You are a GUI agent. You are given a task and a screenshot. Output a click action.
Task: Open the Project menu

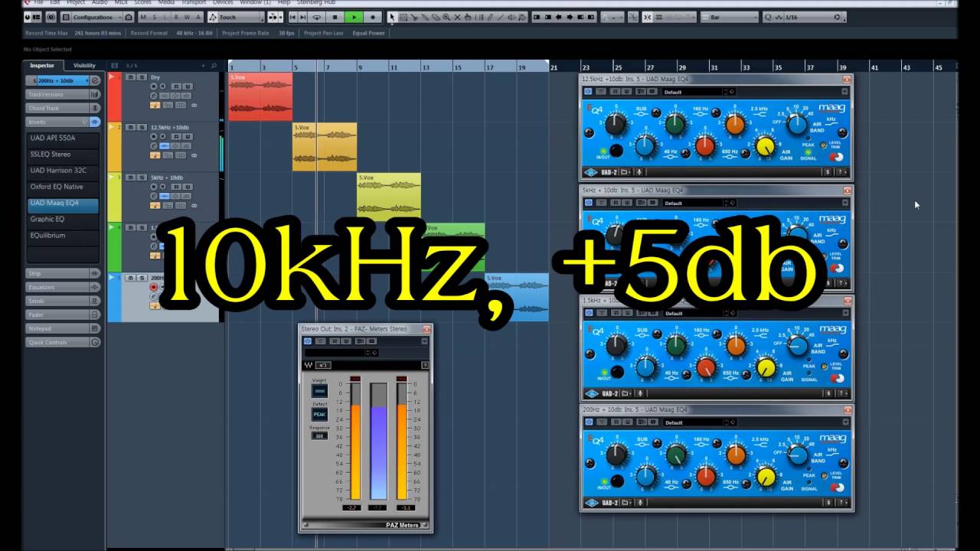(x=76, y=2)
